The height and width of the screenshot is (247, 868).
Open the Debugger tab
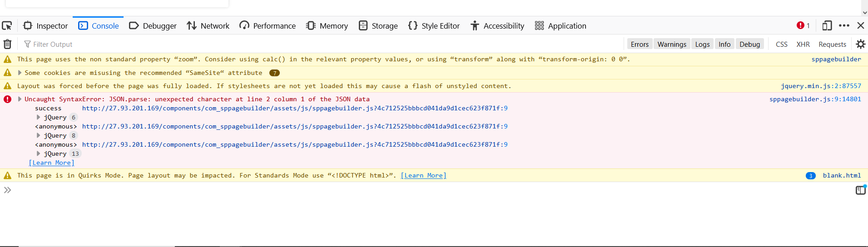pos(153,26)
